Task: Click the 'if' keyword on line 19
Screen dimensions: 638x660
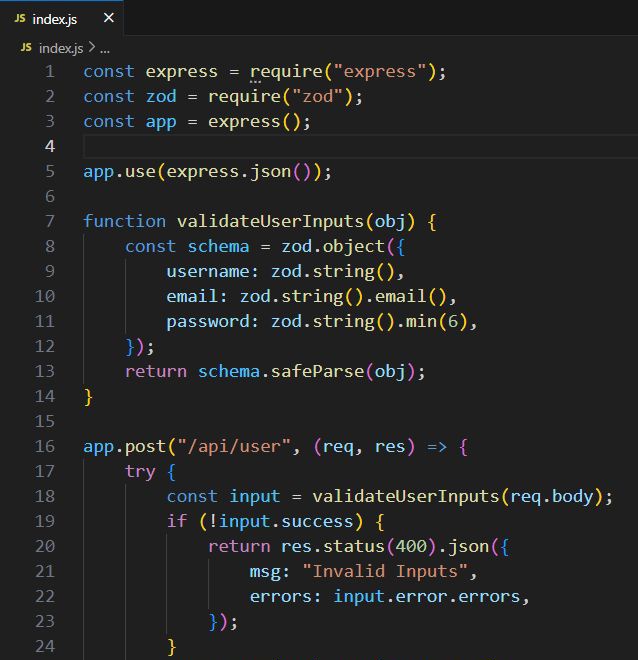Action: (177, 522)
